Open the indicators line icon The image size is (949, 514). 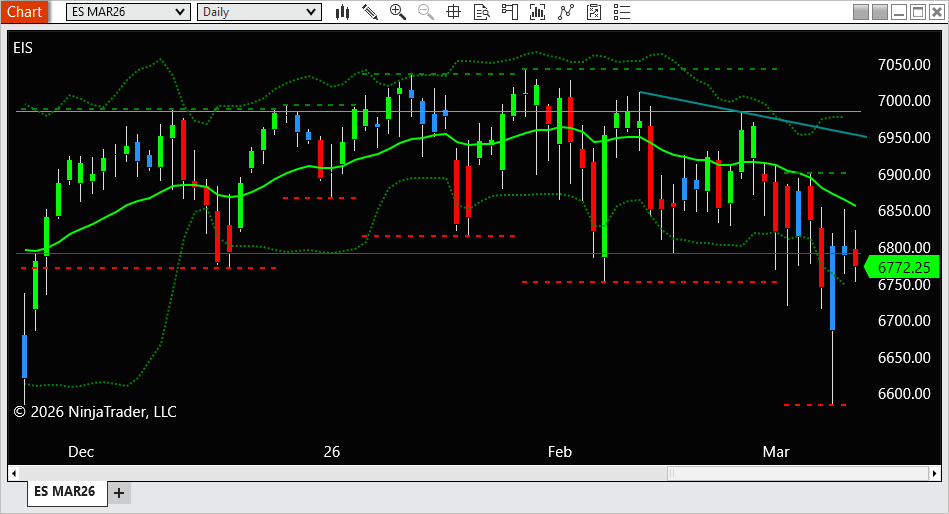coord(566,12)
